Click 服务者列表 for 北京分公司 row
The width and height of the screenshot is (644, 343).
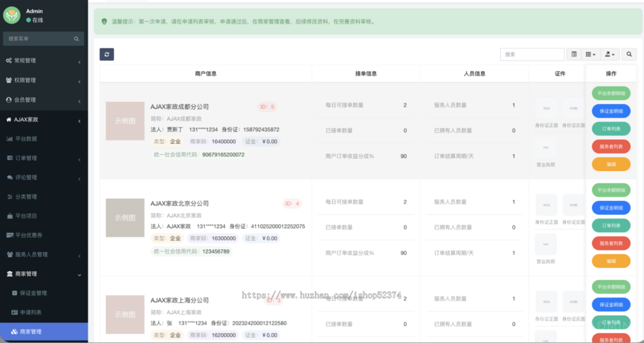pos(611,243)
